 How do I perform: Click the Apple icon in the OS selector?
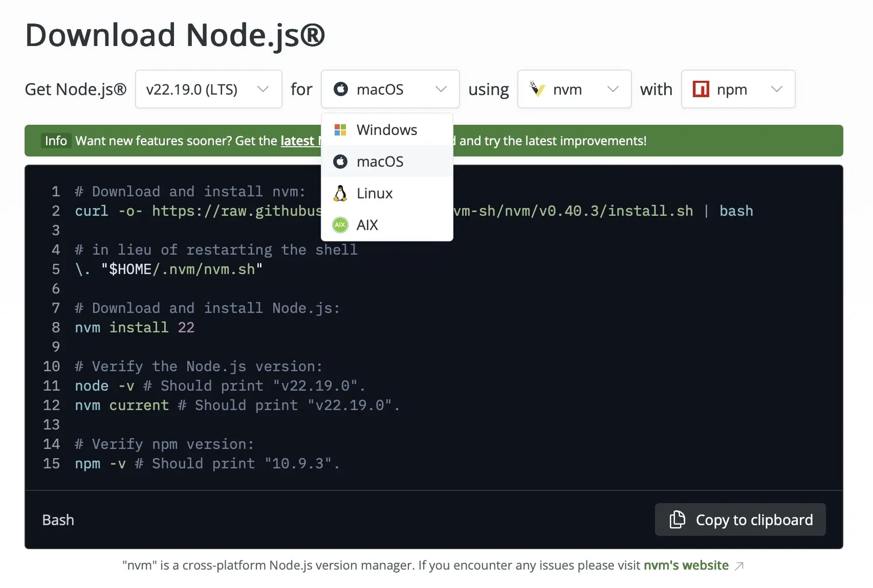(341, 89)
